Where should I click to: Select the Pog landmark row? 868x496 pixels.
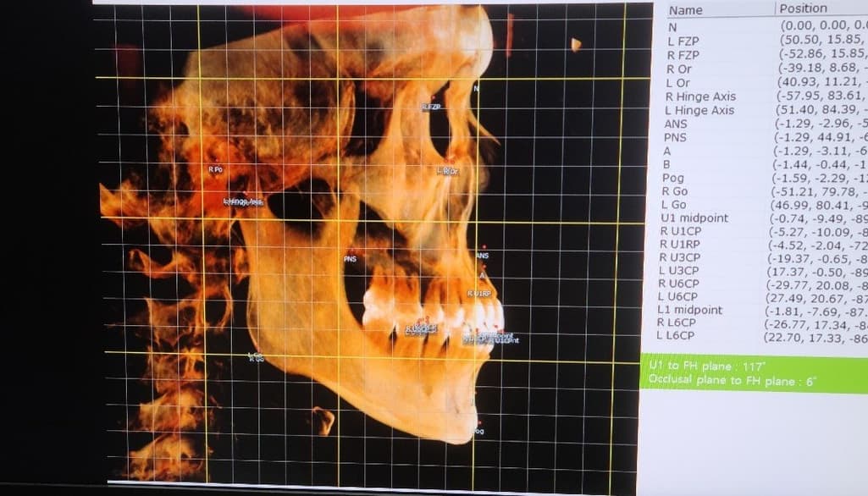[x=672, y=179]
